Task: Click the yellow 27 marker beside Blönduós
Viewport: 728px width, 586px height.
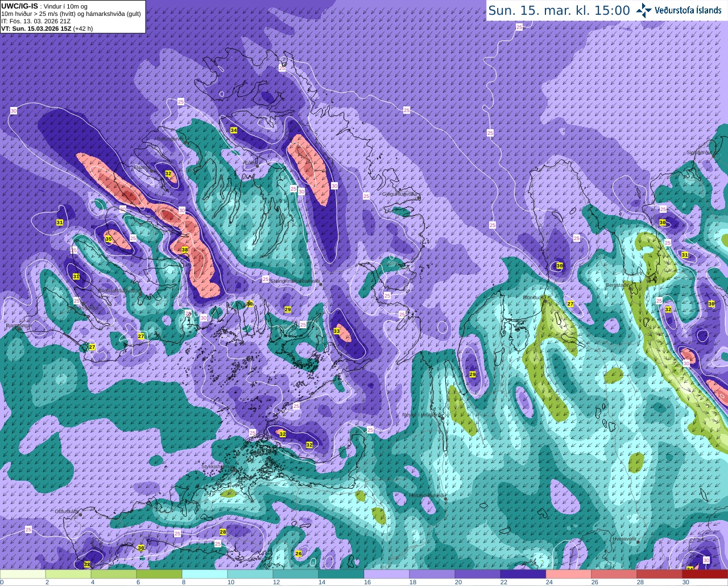Action: point(570,304)
